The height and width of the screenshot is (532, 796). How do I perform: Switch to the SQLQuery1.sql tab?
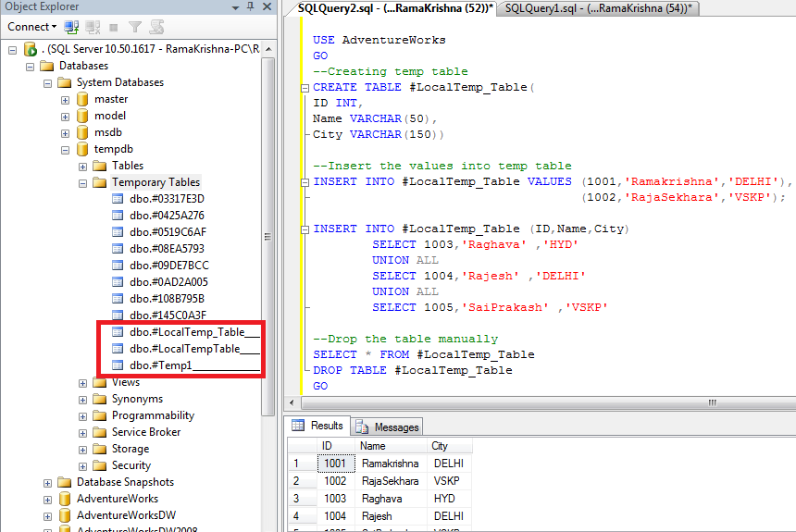599,7
